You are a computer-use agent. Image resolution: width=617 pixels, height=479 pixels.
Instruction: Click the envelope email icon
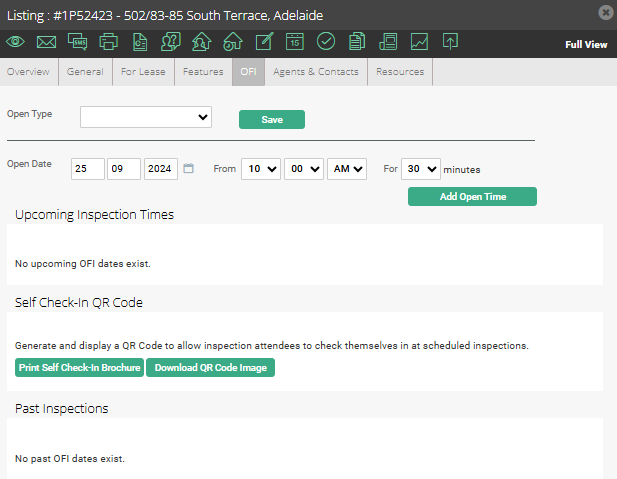(x=46, y=42)
